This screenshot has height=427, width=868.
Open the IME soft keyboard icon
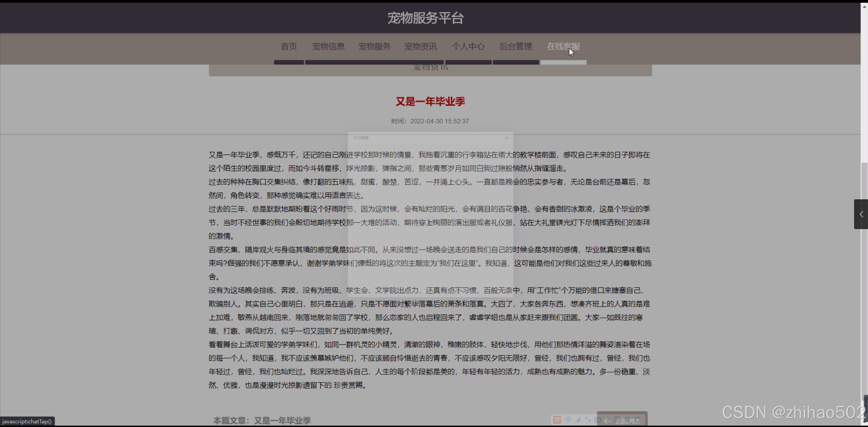598,420
